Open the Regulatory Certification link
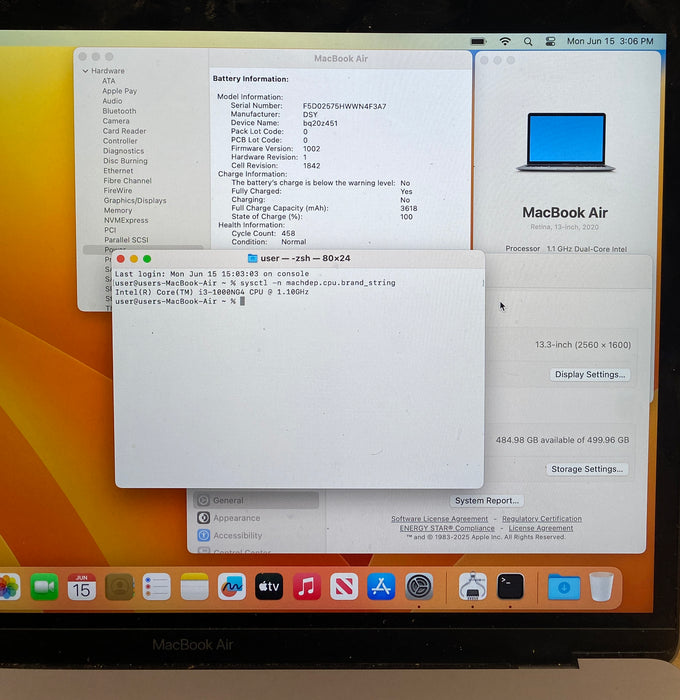 click(542, 519)
